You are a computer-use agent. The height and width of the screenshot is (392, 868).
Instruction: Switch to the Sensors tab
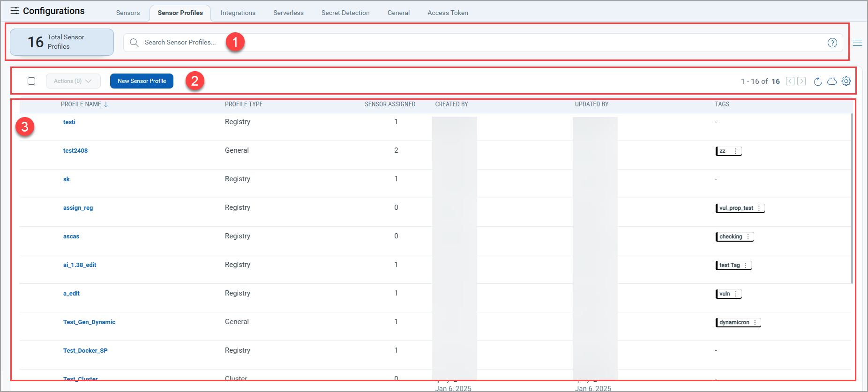(128, 13)
